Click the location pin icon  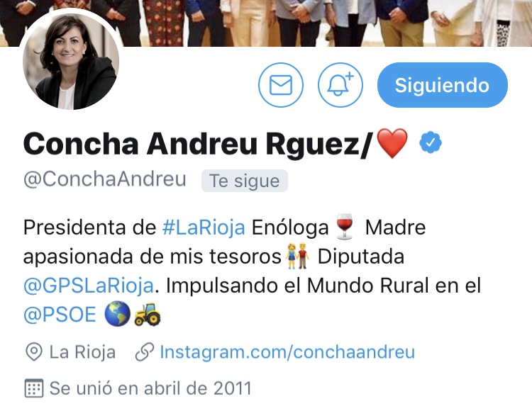pyautogui.click(x=34, y=351)
